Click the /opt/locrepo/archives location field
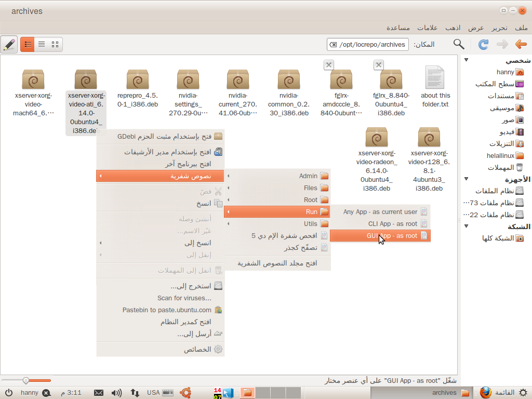532x399 pixels. (371, 45)
